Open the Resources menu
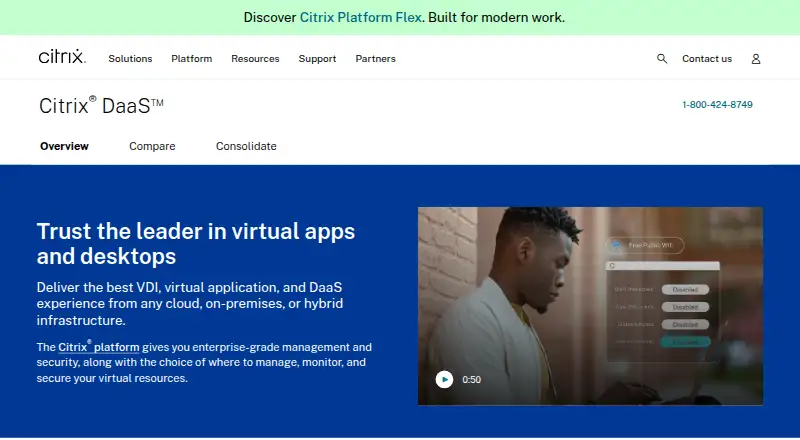 point(255,59)
